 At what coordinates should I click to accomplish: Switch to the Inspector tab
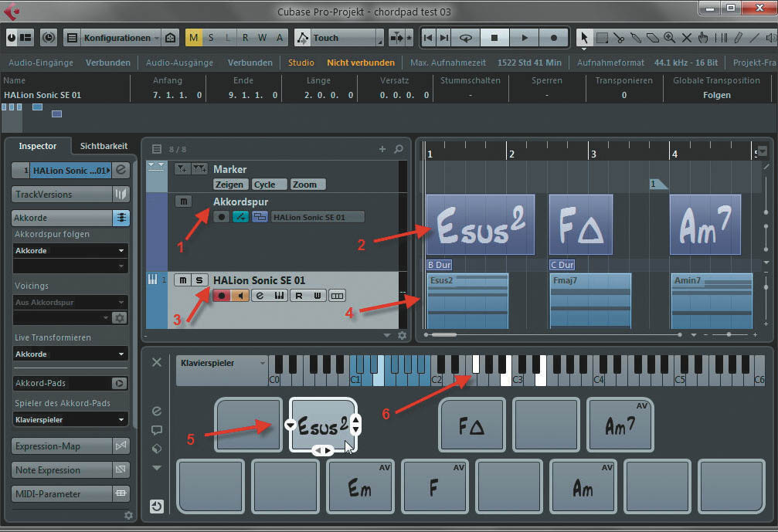pos(38,146)
